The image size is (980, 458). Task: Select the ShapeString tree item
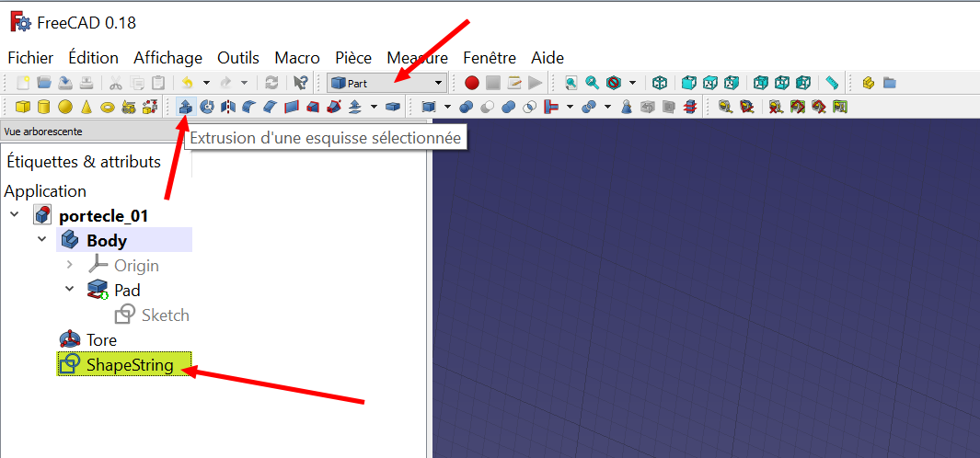click(124, 364)
